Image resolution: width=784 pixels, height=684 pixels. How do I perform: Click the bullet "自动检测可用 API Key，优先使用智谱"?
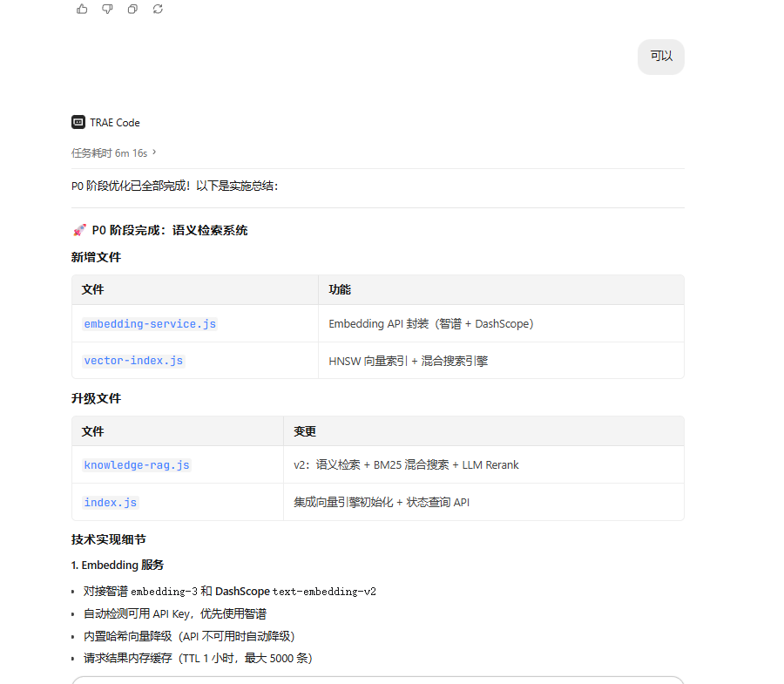point(175,613)
